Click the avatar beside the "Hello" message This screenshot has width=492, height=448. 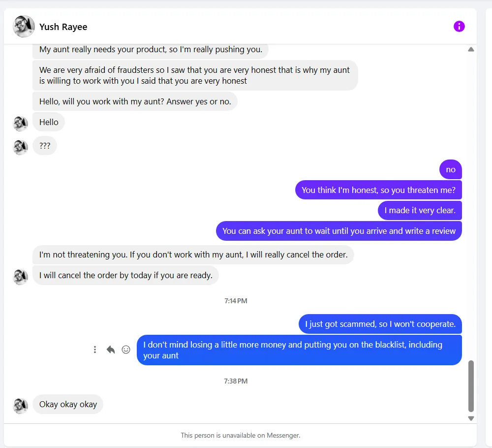(x=21, y=124)
